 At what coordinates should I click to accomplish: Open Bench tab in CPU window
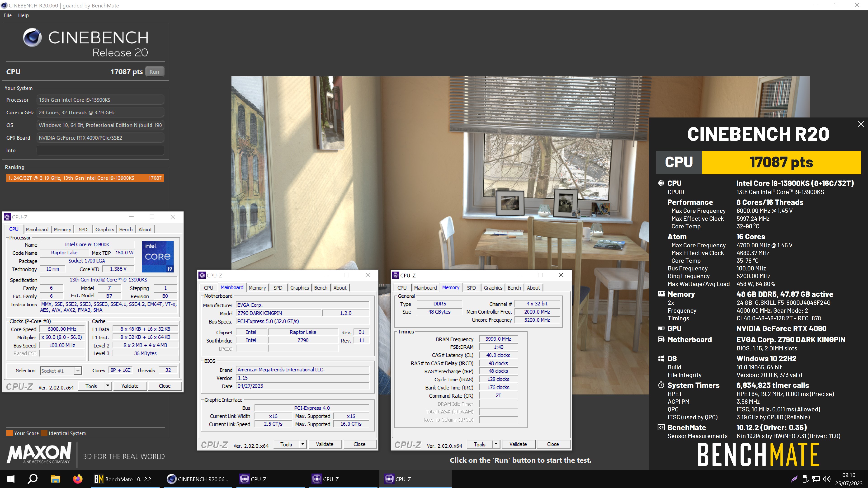[x=126, y=229]
